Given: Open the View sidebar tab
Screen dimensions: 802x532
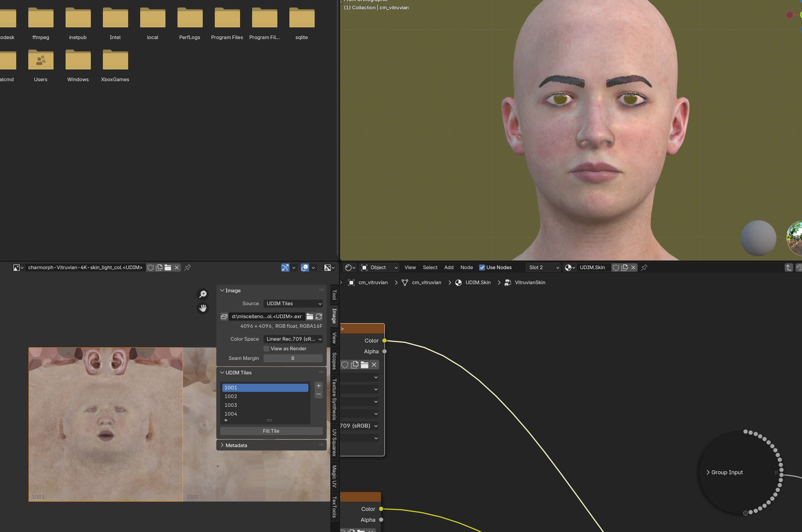Looking at the screenshot, I should click(x=334, y=337).
